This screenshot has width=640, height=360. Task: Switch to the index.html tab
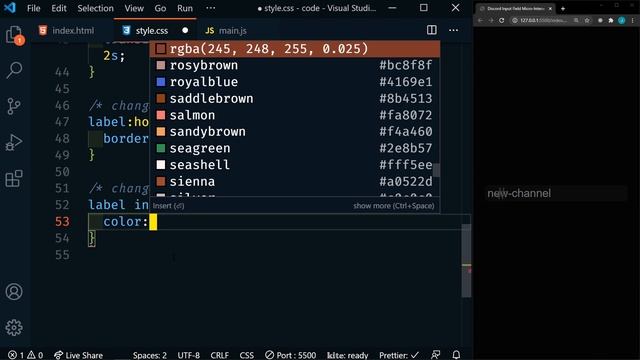point(66,31)
